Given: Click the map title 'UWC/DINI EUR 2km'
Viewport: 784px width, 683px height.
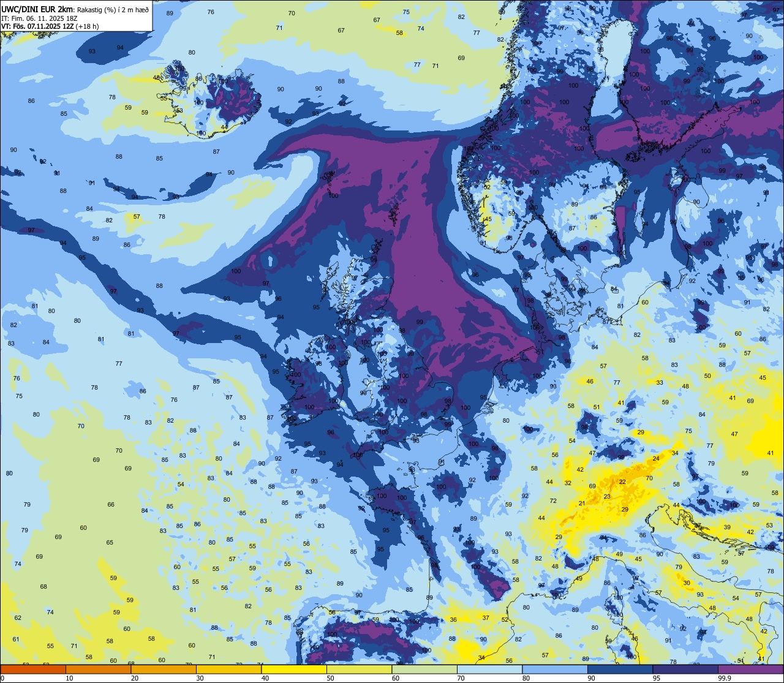Looking at the screenshot, I should point(37,9).
